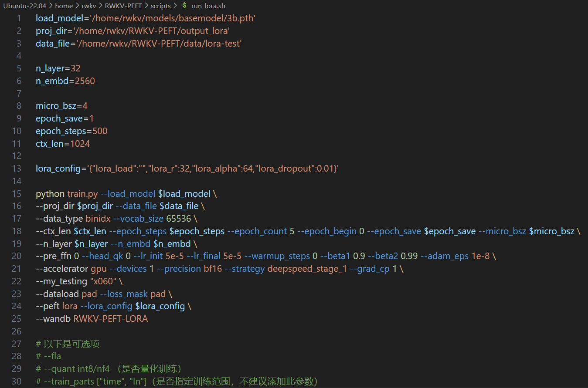Click the --proj_dir flag on line 16
This screenshot has height=388, width=588.
pyautogui.click(x=55, y=206)
